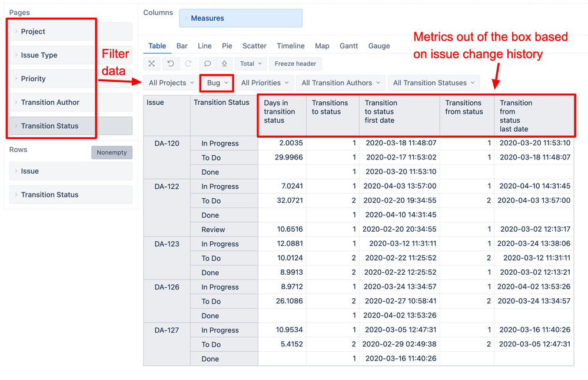This screenshot has width=588, height=380.
Task: Open the comment bubble icon
Action: [207, 64]
